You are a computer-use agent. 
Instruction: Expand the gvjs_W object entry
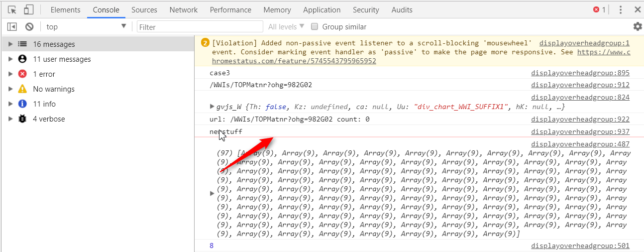(213, 107)
